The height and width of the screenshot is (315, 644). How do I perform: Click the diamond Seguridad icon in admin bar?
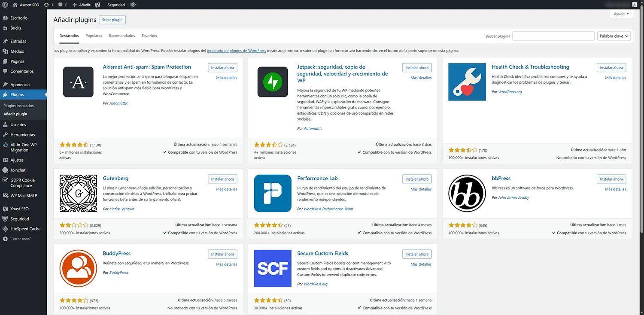133,4
